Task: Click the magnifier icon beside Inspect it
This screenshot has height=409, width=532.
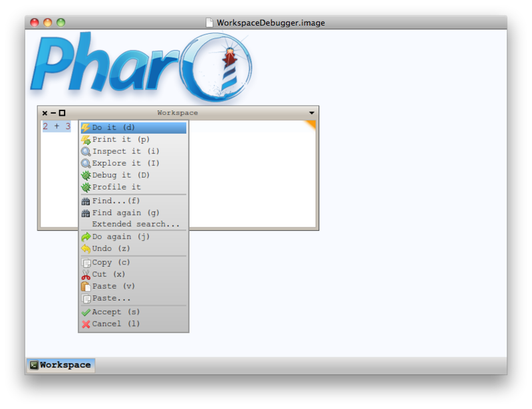Action: [86, 152]
